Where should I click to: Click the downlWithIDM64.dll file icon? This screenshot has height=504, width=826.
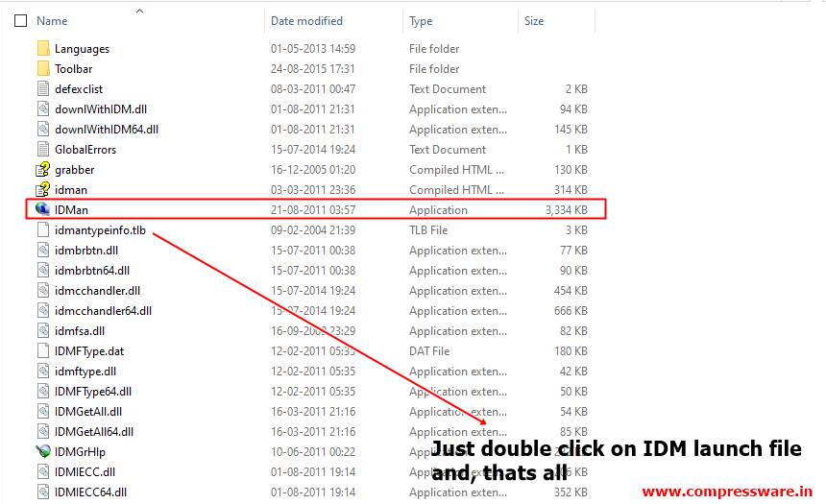tap(43, 129)
